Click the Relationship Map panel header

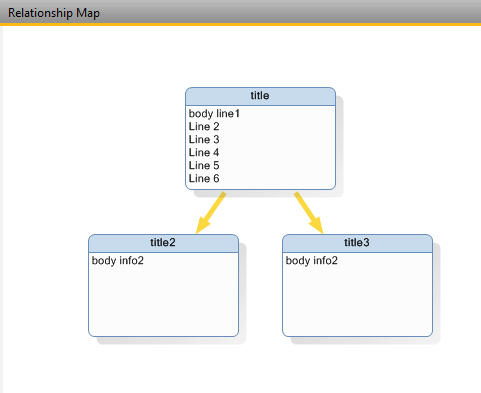pos(240,12)
